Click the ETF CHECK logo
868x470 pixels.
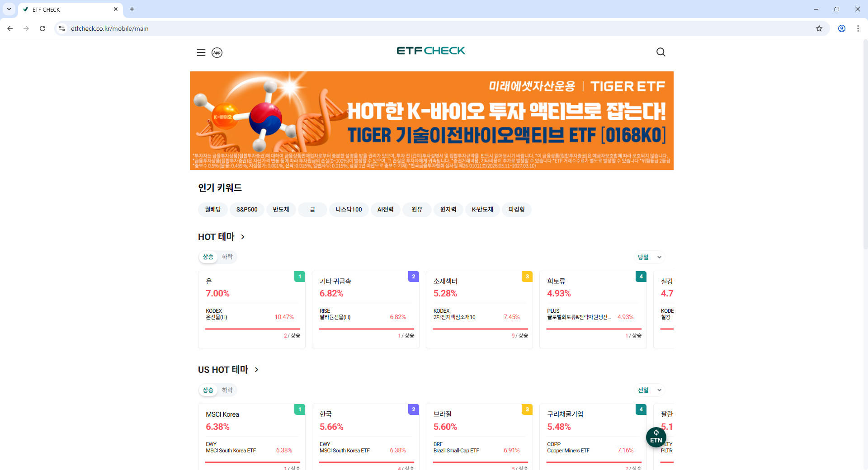click(x=431, y=51)
